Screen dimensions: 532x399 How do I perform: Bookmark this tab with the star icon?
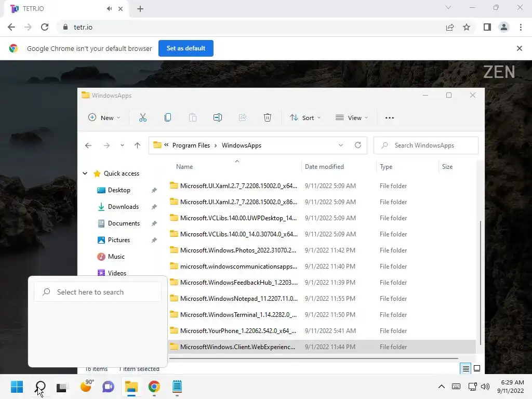coord(467,27)
